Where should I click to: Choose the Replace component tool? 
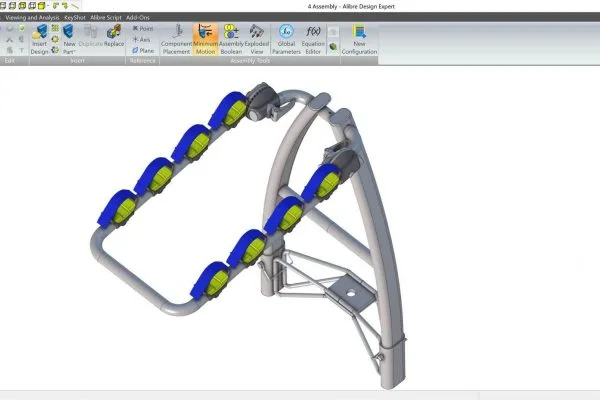click(114, 36)
